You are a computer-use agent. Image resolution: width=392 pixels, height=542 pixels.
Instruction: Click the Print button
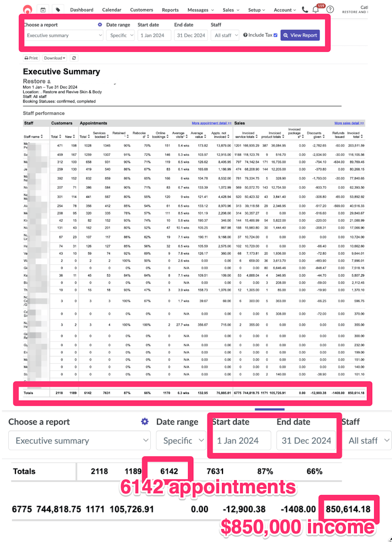31,58
